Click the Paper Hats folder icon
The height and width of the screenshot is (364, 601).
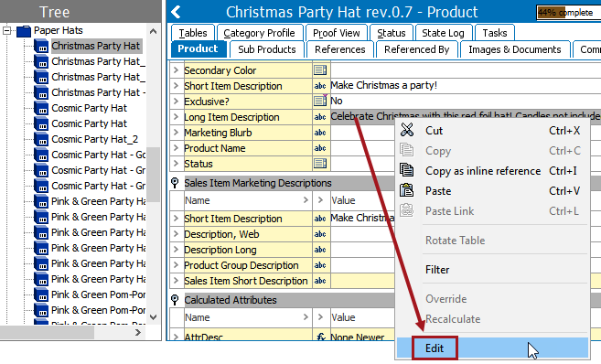pyautogui.click(x=24, y=31)
